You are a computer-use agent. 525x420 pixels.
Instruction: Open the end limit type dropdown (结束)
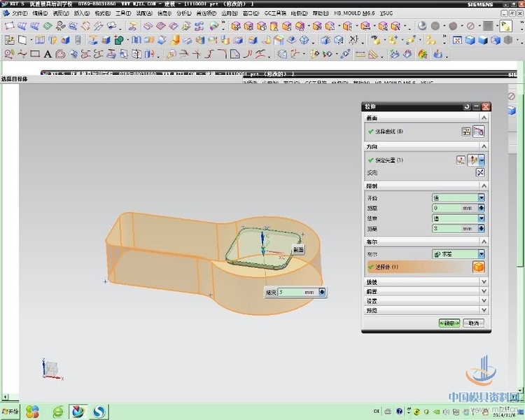481,218
